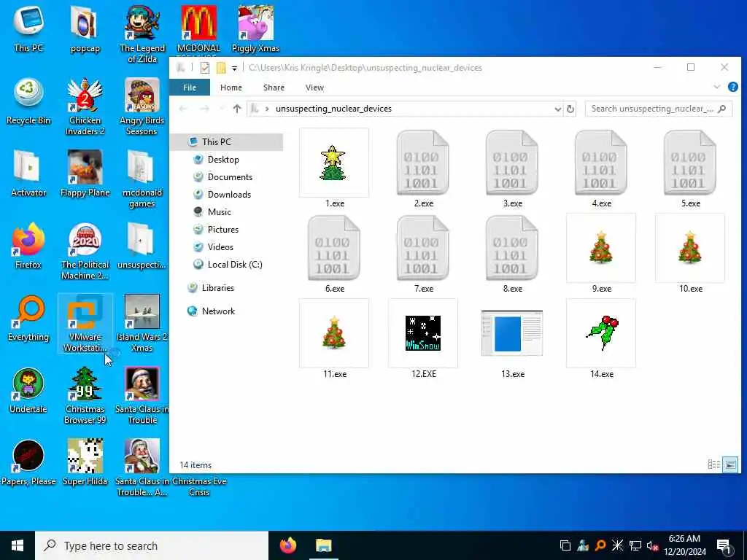Click the taskbar search box
This screenshot has height=560, width=747.
pyautogui.click(x=152, y=545)
